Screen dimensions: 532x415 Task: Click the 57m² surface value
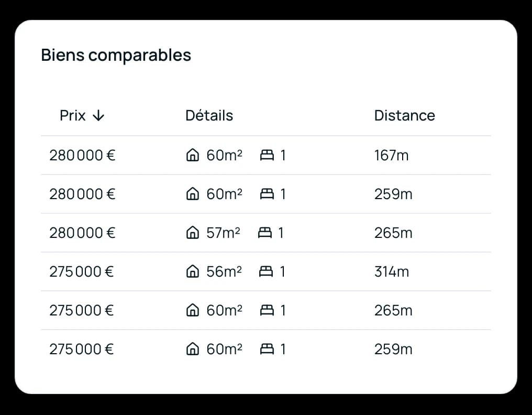[223, 233]
